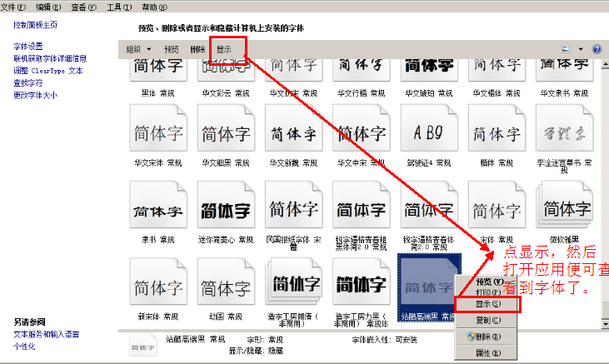Open the 组织 dropdown in the toolbar
This screenshot has width=609, height=364.
[137, 49]
